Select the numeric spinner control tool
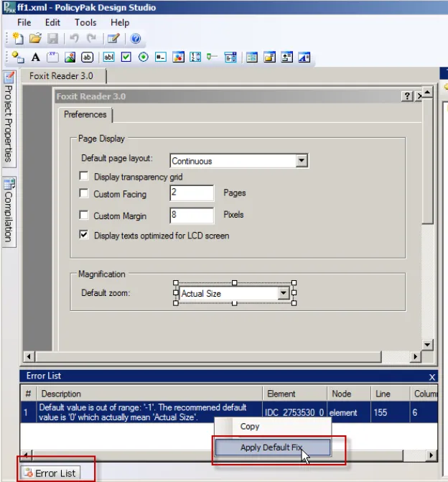The height and width of the screenshot is (482, 448). (x=195, y=57)
